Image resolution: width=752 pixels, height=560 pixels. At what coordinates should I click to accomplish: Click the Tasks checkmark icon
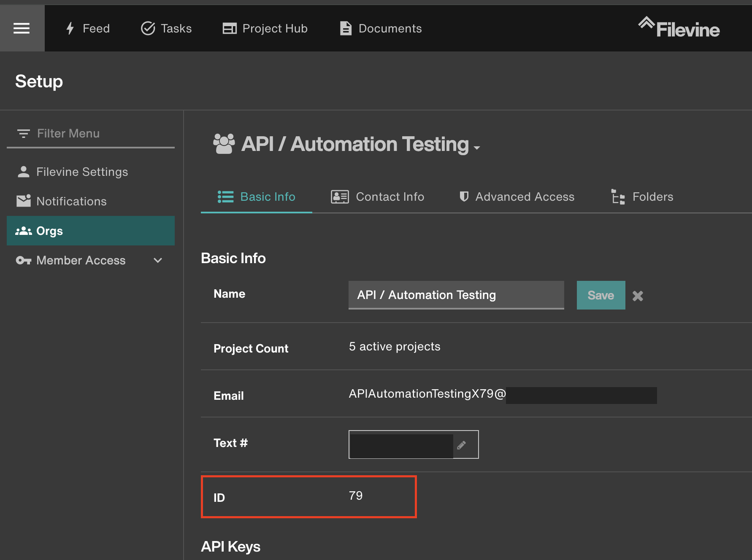click(148, 28)
